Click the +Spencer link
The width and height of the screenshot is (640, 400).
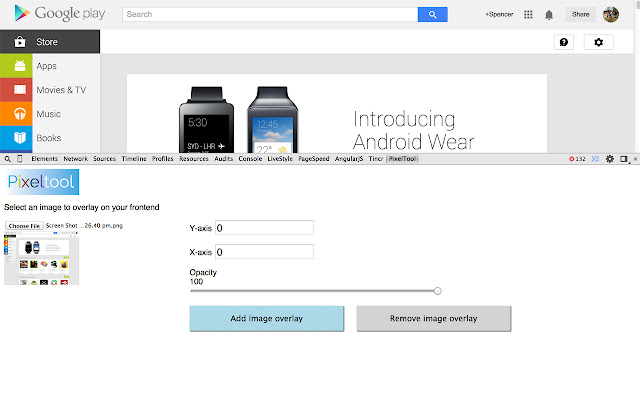pyautogui.click(x=499, y=14)
